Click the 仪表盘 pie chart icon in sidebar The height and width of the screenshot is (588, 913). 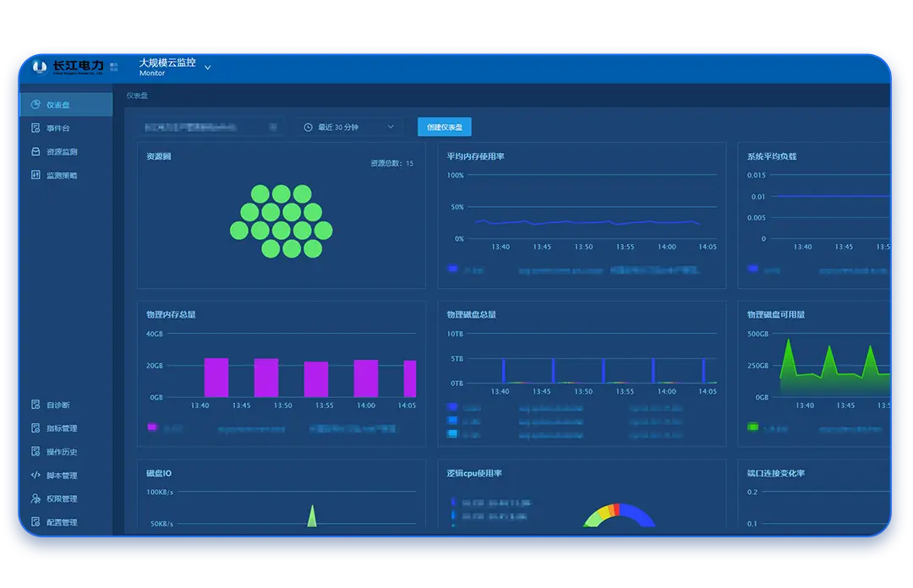[x=36, y=105]
